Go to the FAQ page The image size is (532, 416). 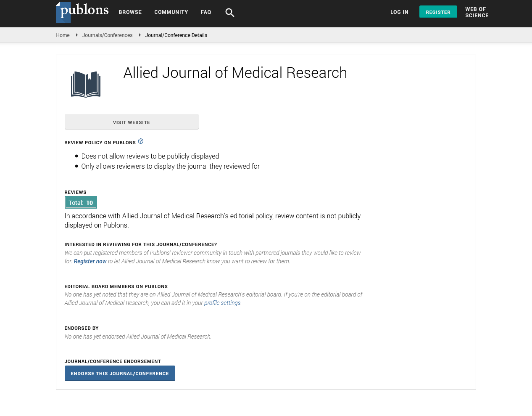click(x=206, y=12)
